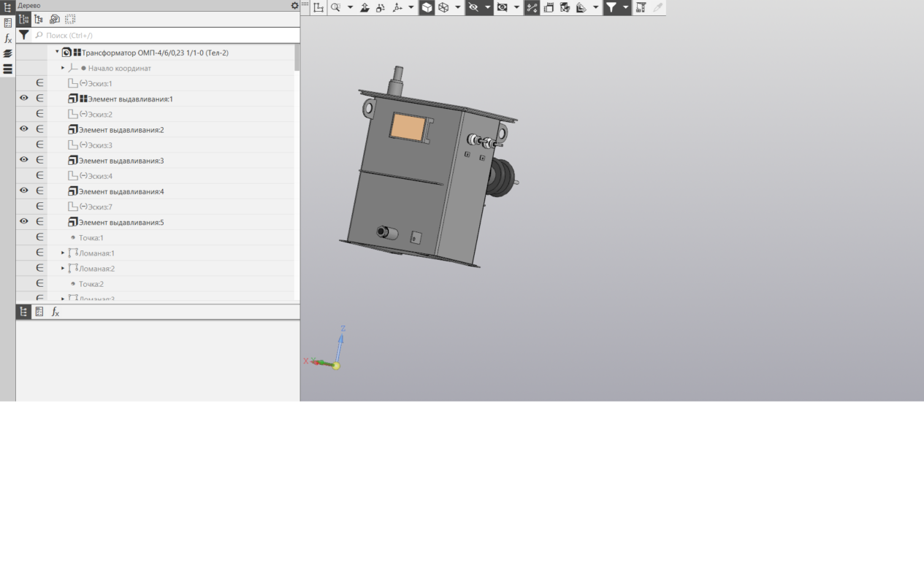
Task: Toggle visibility of Элемент выдавливания:3
Action: [x=24, y=159]
